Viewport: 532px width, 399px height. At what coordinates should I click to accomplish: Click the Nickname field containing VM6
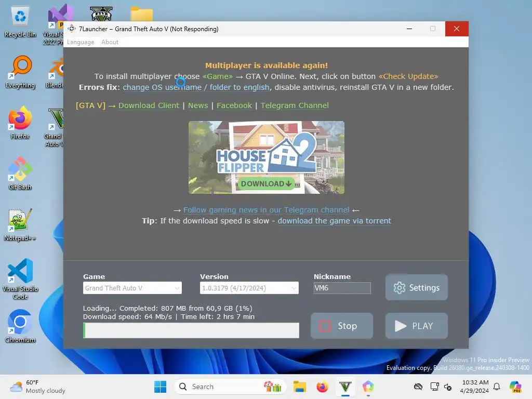coord(342,288)
